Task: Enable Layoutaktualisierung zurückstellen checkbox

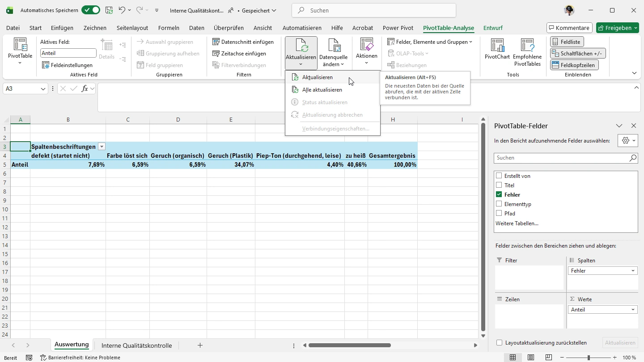Action: (x=500, y=343)
